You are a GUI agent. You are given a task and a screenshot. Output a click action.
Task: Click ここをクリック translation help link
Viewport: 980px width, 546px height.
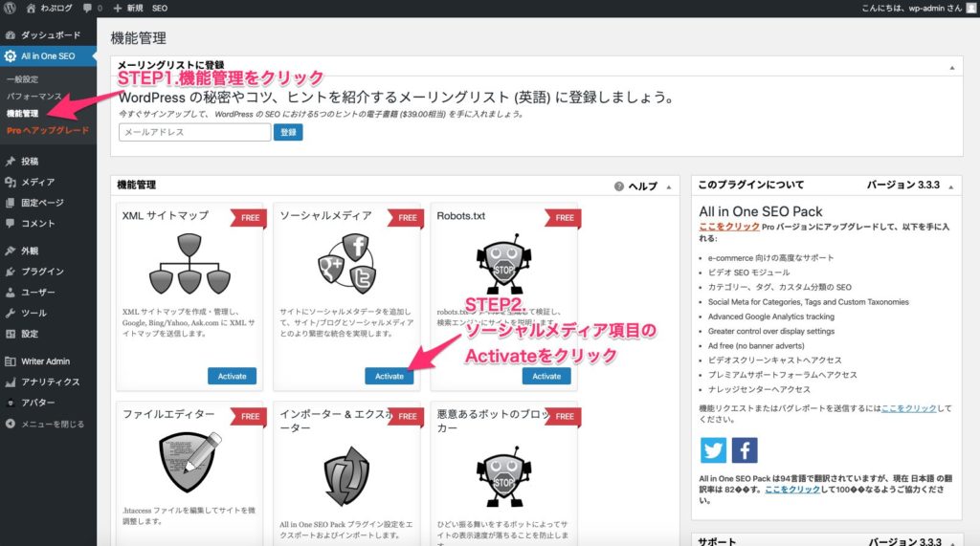[792, 490]
